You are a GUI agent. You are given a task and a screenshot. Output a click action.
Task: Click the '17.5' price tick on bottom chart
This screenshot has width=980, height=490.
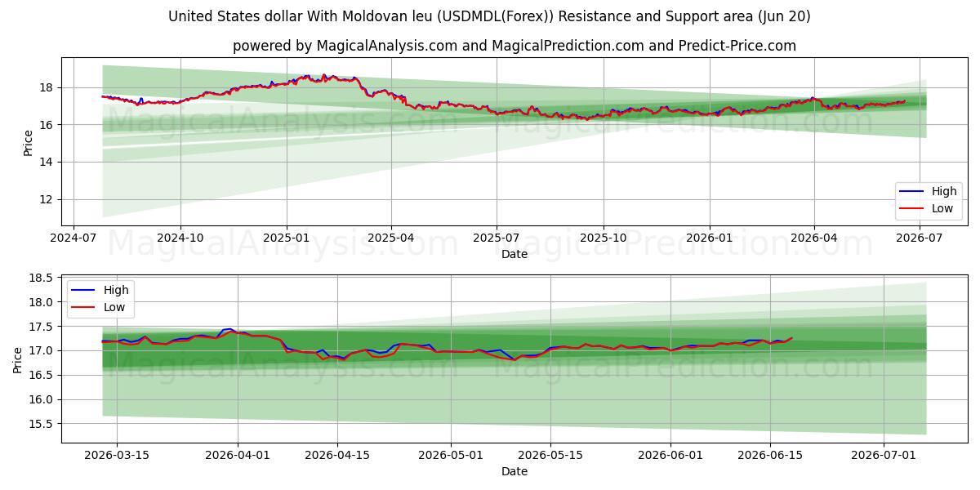click(x=42, y=327)
